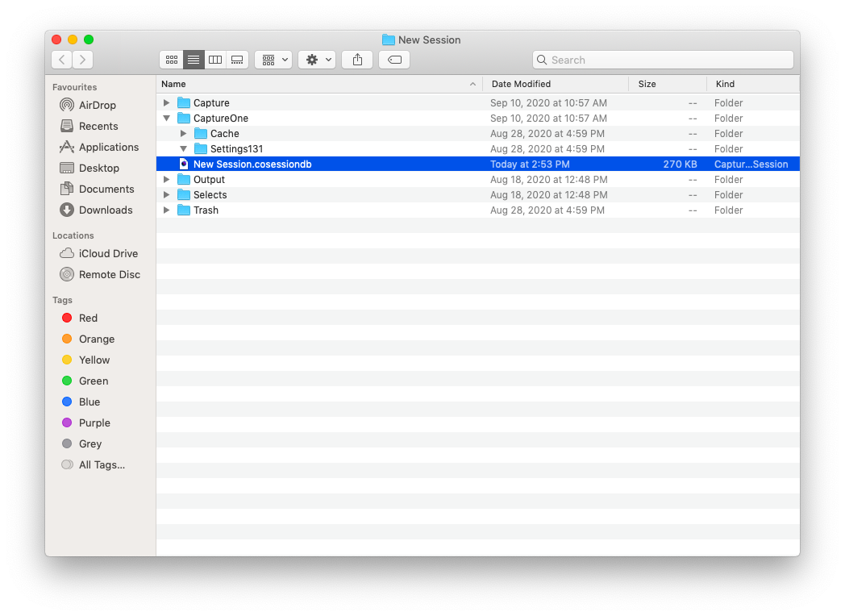
Task: Open the gear action menu
Action: click(318, 60)
